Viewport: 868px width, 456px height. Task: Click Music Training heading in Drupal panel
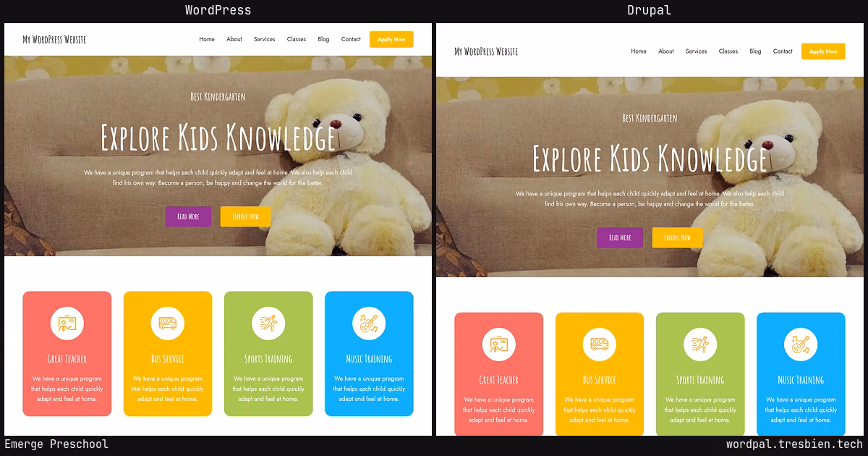point(801,379)
